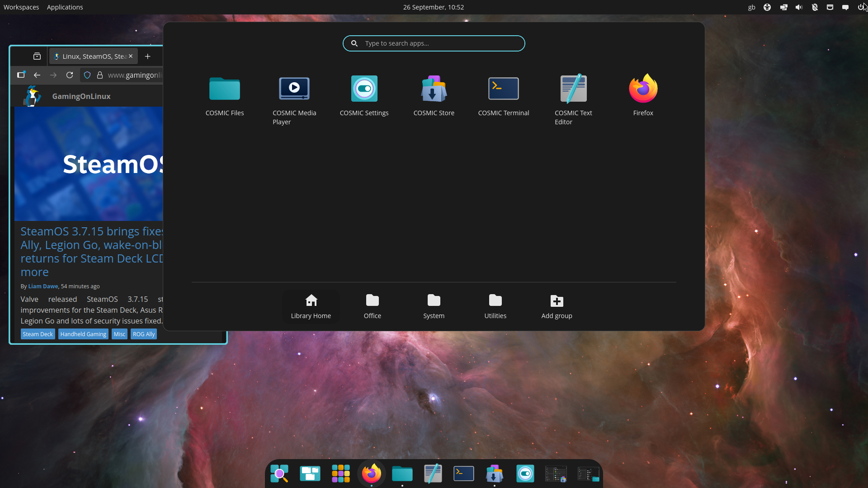Screen dimensions: 868x488
Task: Open the SteamOS 3.7.15 article headline
Action: tap(92, 252)
